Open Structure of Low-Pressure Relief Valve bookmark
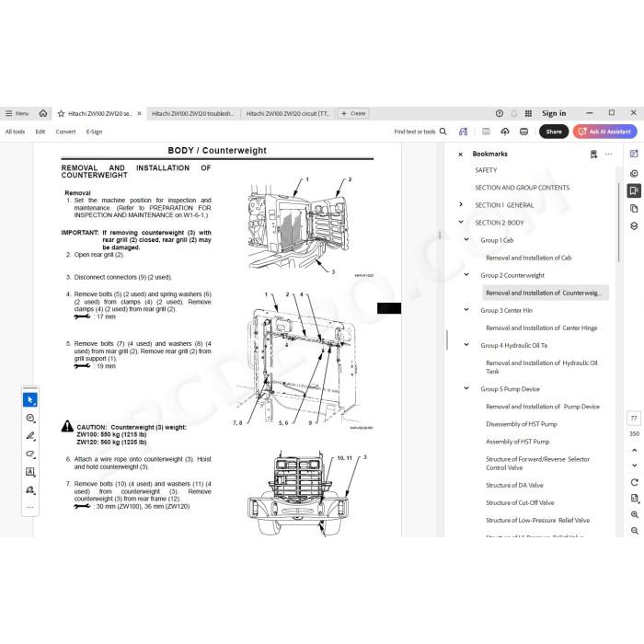 pos(537,521)
